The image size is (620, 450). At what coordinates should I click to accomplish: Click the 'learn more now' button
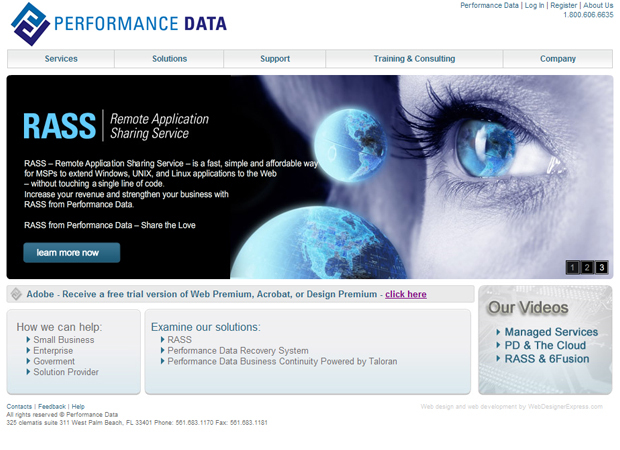(72, 253)
